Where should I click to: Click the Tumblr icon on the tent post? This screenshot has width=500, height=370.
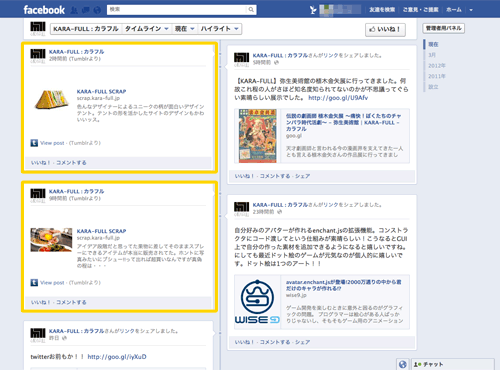tap(34, 143)
